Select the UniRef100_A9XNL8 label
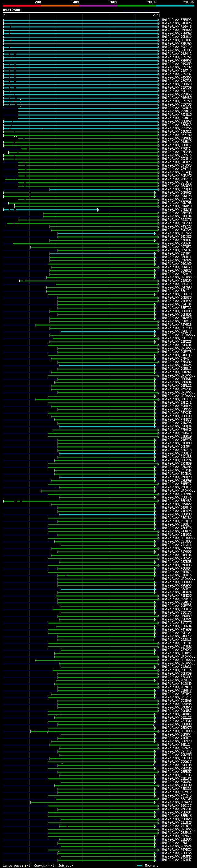This screenshot has width=197, height=868. (x=177, y=108)
